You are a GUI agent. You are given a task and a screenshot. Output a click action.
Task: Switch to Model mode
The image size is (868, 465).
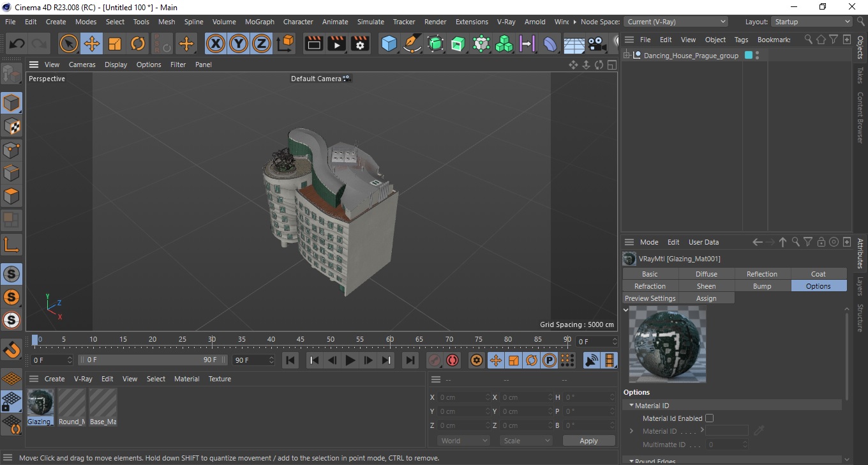pos(11,103)
